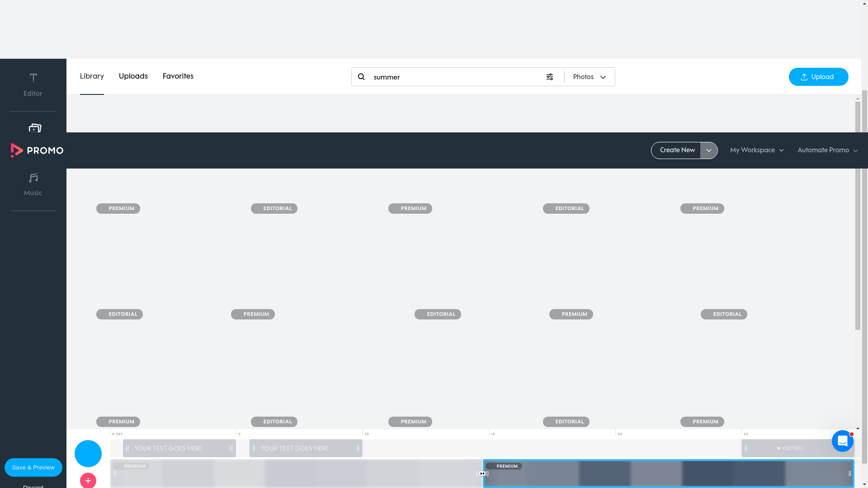868x488 pixels.
Task: Switch to the Favorites tab
Action: pyautogui.click(x=178, y=76)
